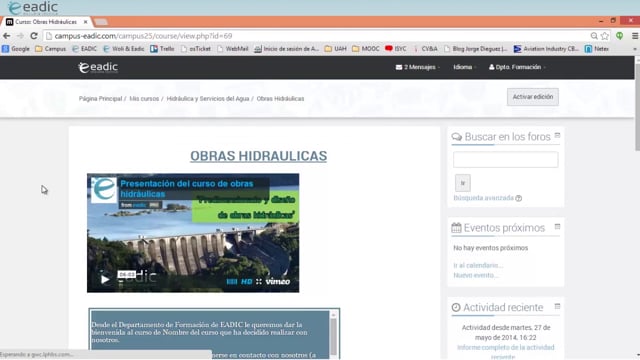The width and height of the screenshot is (640, 360).
Task: Collapse the Eventos próximos block
Action: pyautogui.click(x=557, y=227)
